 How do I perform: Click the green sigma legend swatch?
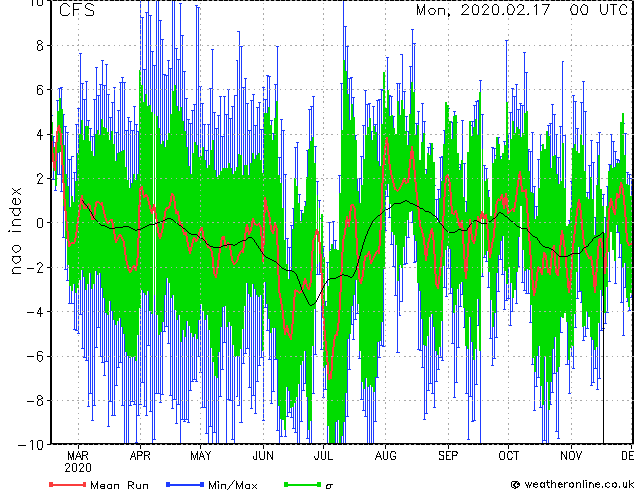tap(302, 484)
